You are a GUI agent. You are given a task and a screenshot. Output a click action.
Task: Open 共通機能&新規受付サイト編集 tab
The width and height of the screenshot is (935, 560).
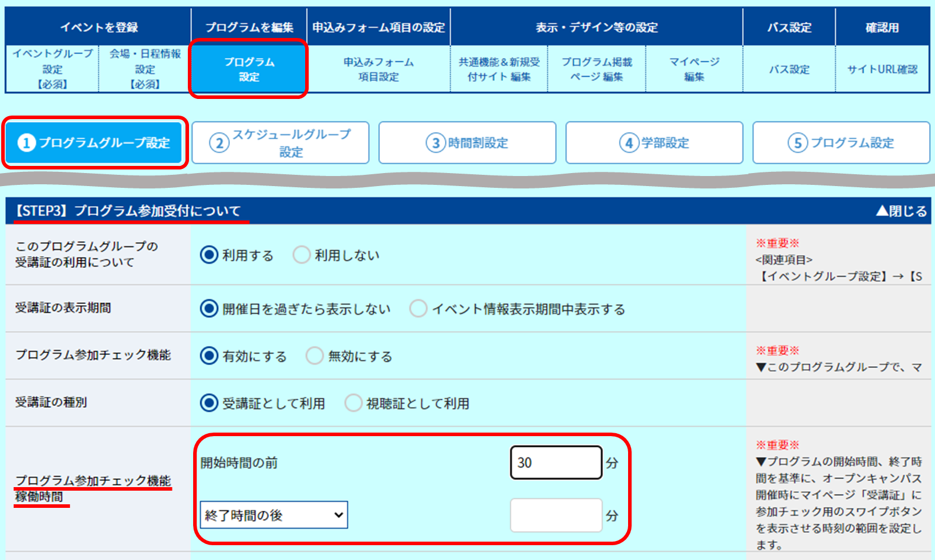click(x=499, y=69)
